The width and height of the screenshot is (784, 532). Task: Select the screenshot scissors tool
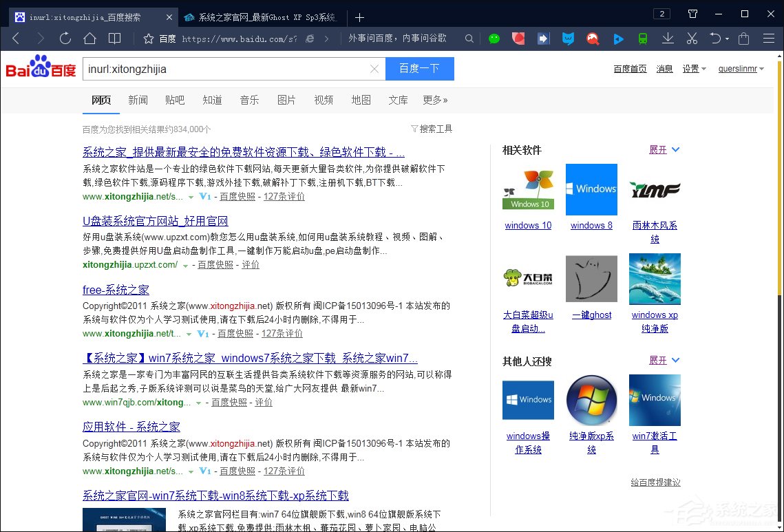click(691, 39)
